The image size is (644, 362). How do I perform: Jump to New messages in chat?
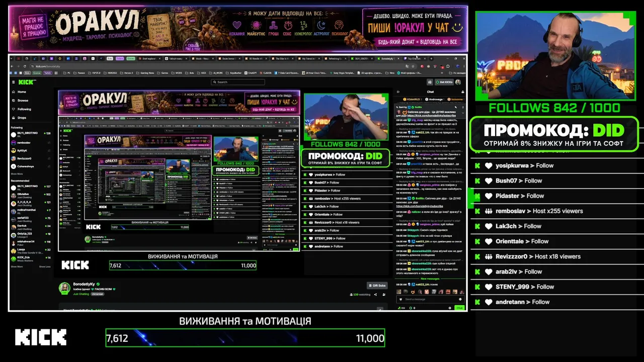(430, 279)
